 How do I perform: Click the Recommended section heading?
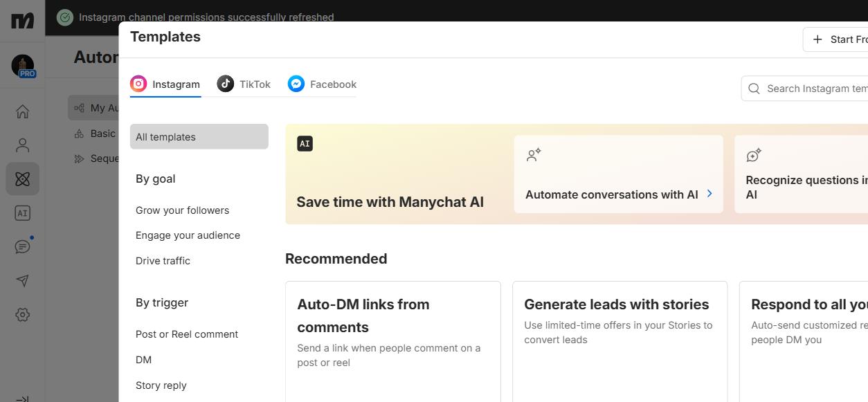[336, 259]
